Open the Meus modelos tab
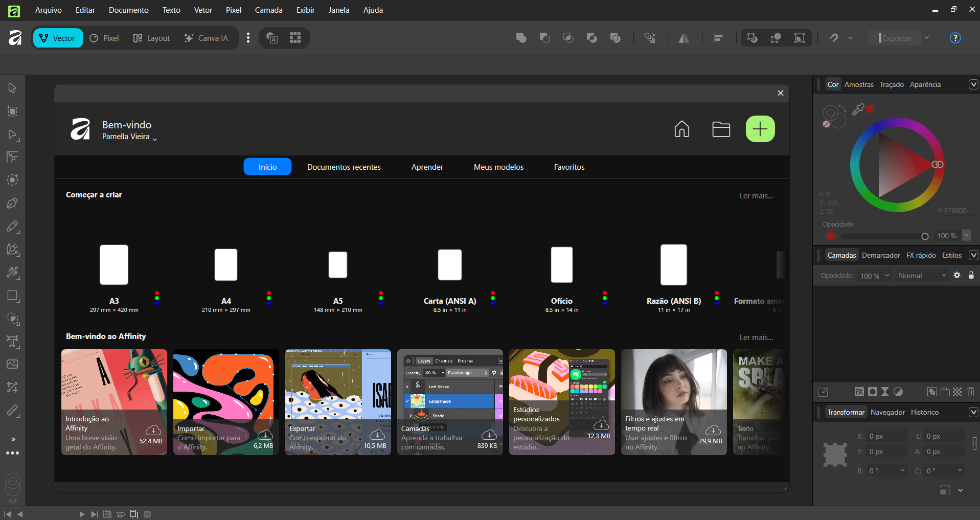The height and width of the screenshot is (520, 980). pos(498,167)
